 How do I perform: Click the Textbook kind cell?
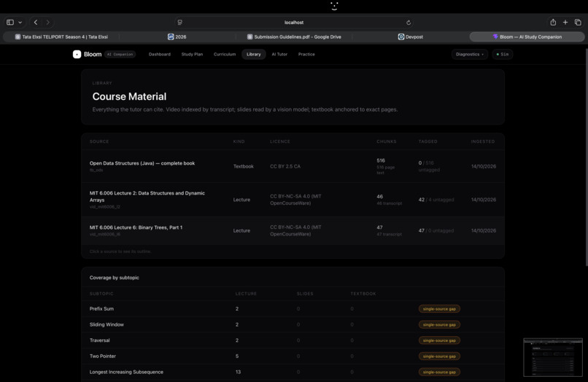244,166
